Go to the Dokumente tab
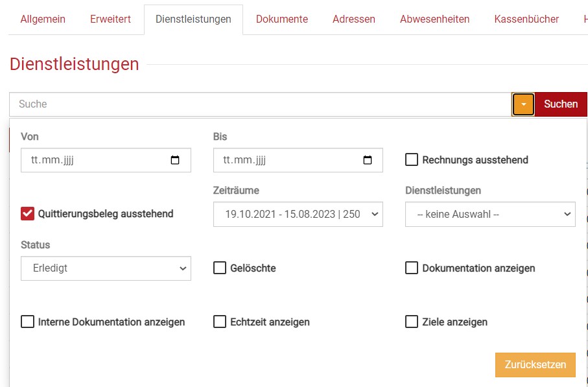 tap(282, 19)
